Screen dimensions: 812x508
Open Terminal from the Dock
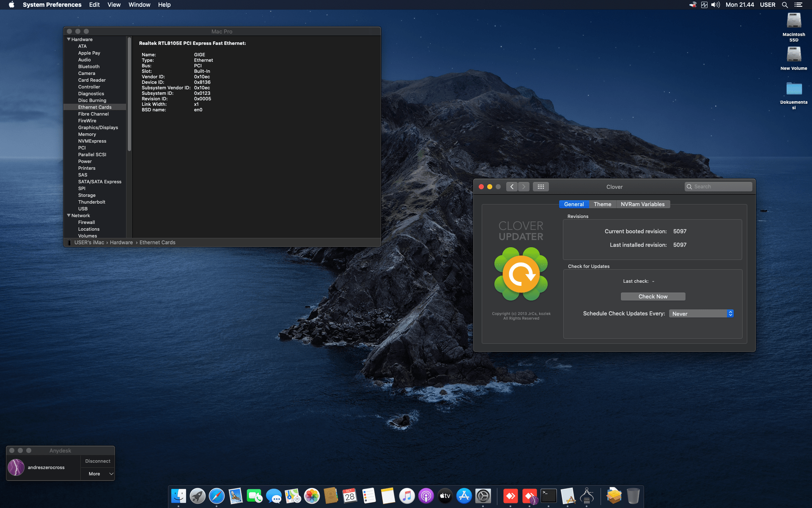pos(549,495)
